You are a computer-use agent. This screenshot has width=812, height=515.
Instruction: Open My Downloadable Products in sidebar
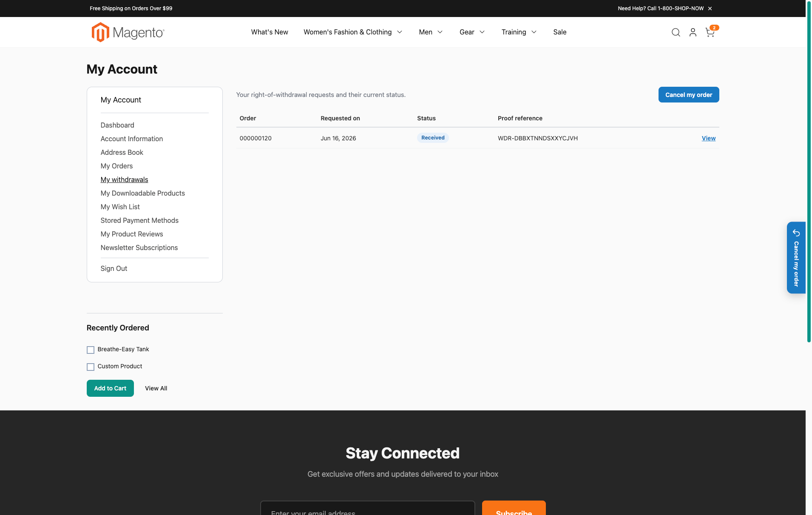(x=143, y=193)
